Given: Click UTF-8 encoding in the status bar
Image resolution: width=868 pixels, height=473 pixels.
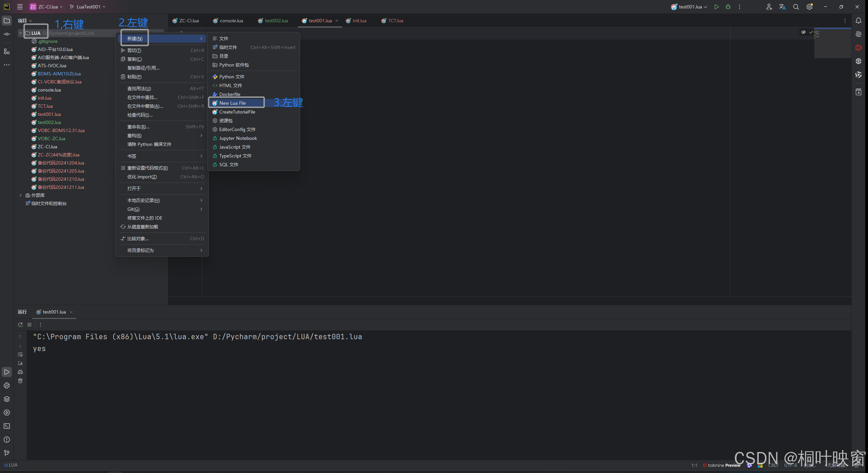Looking at the screenshot, I should pos(790,465).
